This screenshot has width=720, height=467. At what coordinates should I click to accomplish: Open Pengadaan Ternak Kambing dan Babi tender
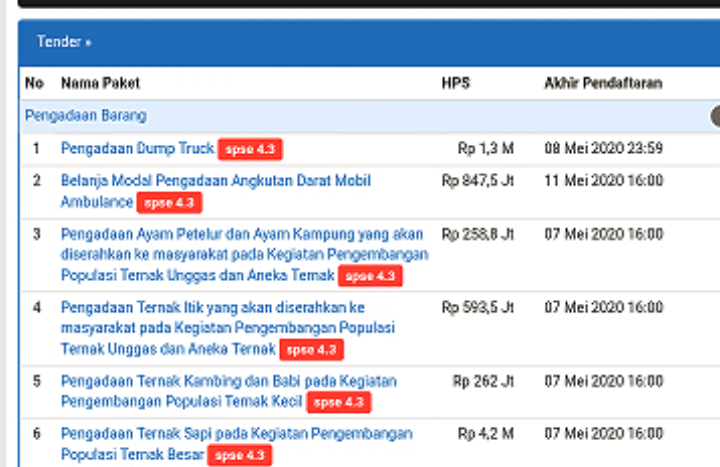229,391
